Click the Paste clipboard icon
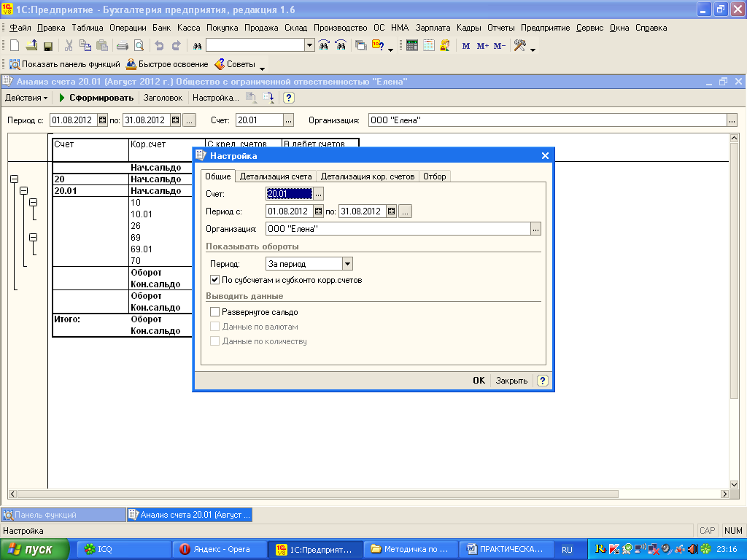 tap(102, 46)
